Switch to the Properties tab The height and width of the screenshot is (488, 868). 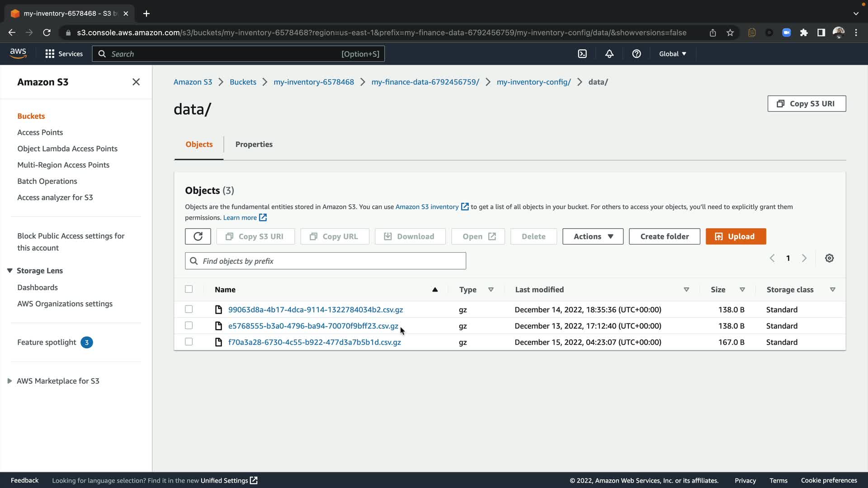254,144
